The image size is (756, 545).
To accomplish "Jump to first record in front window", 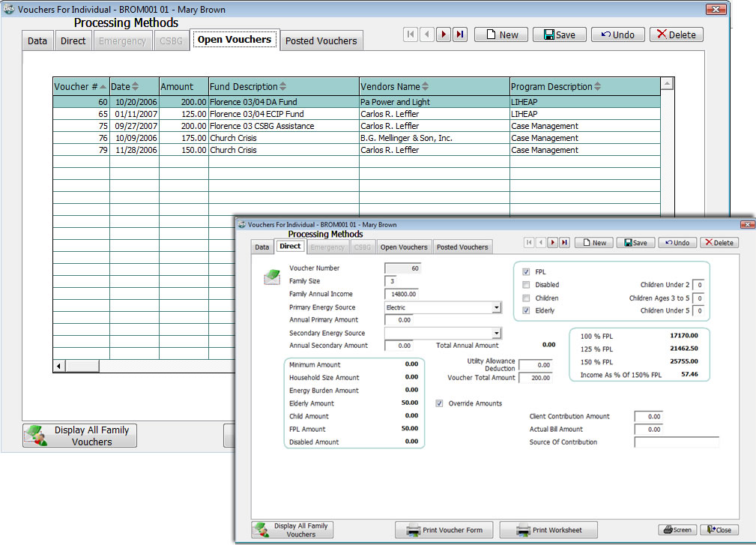I will (529, 243).
